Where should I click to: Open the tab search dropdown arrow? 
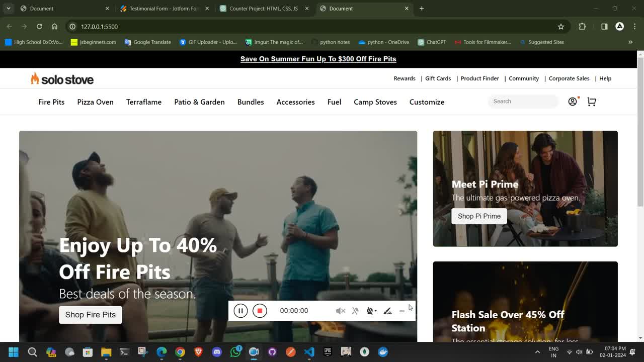pyautogui.click(x=9, y=9)
